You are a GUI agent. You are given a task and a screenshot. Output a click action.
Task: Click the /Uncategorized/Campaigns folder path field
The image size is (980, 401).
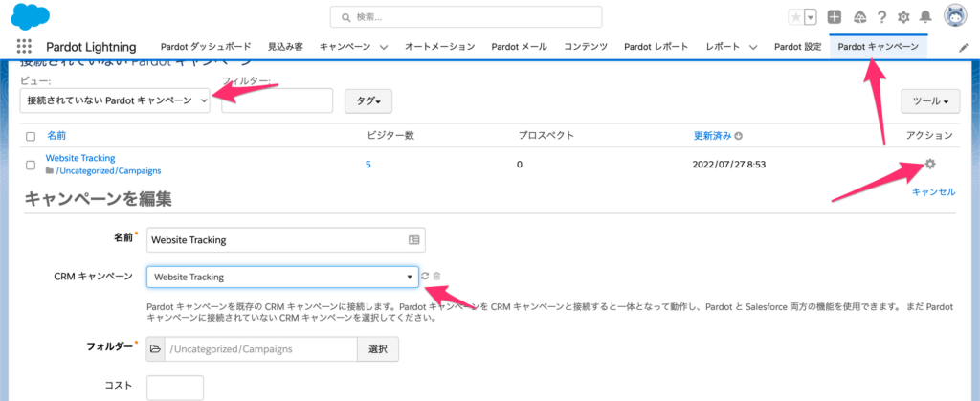[x=261, y=349]
